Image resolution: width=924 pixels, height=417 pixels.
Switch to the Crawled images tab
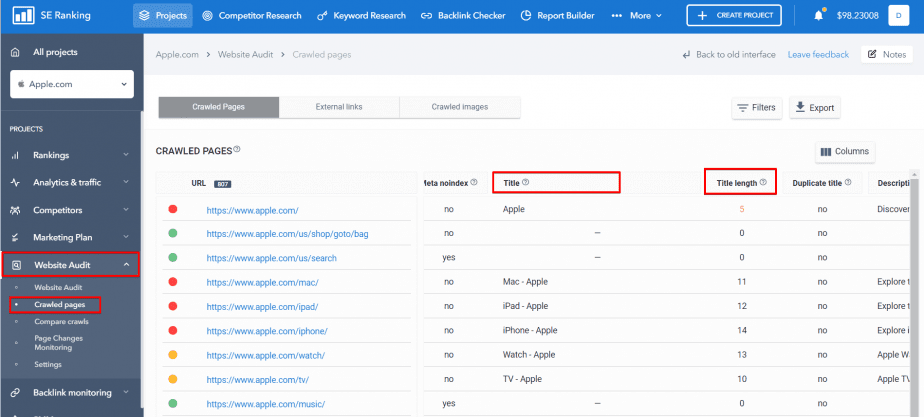tap(460, 107)
